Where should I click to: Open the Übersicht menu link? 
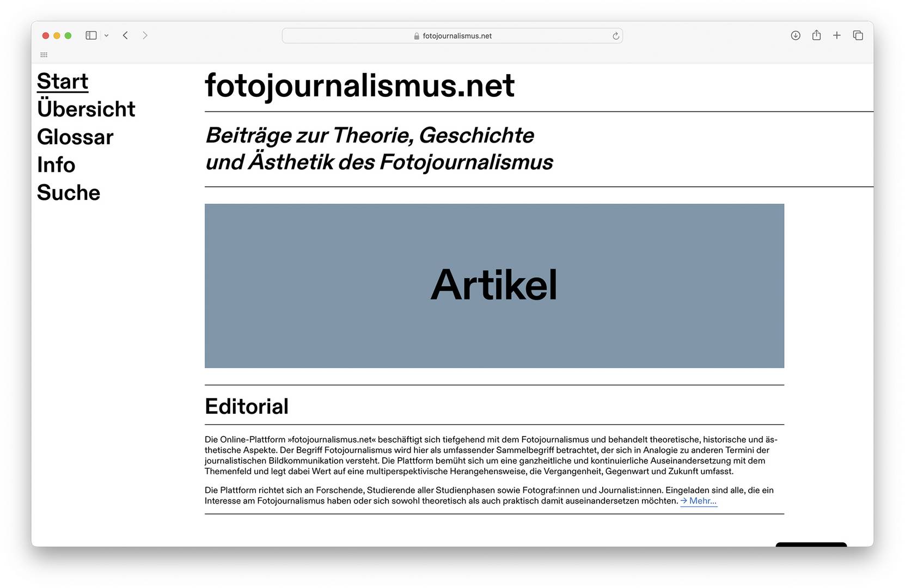click(86, 108)
